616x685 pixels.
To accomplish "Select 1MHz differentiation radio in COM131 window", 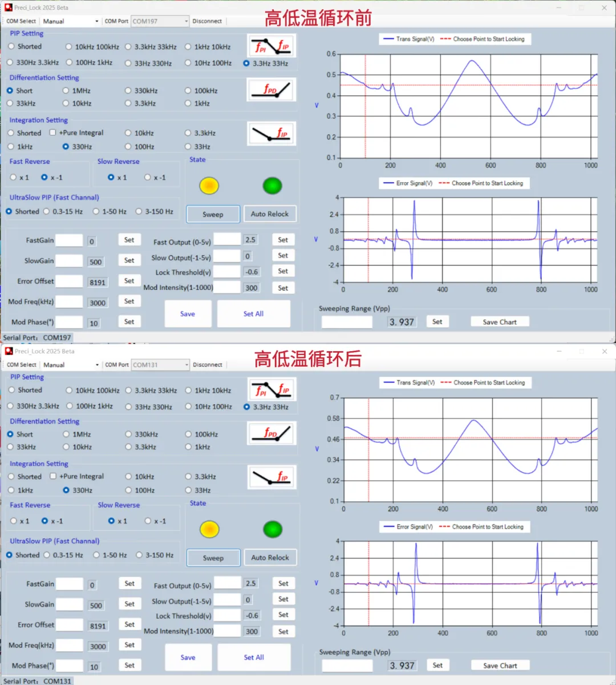I will (67, 434).
